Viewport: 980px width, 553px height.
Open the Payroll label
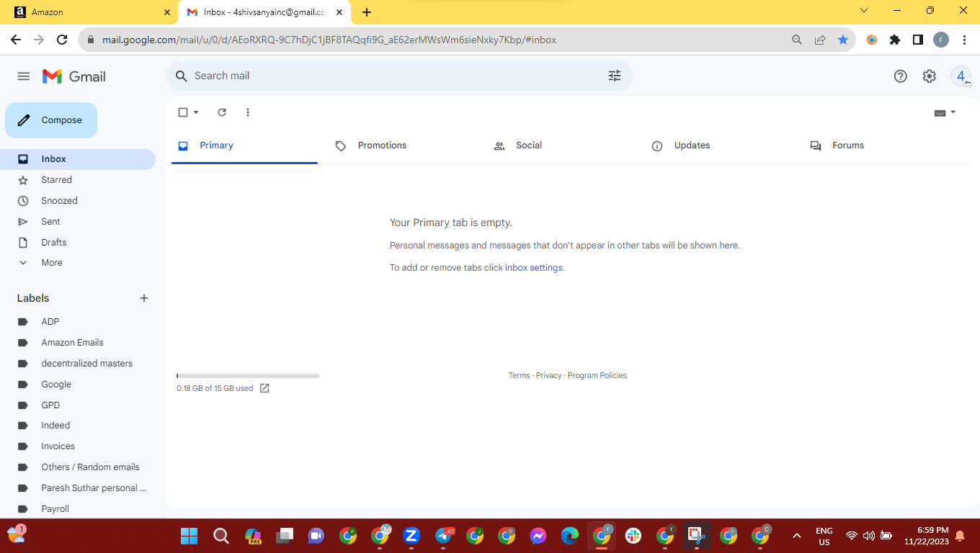(x=78, y=509)
